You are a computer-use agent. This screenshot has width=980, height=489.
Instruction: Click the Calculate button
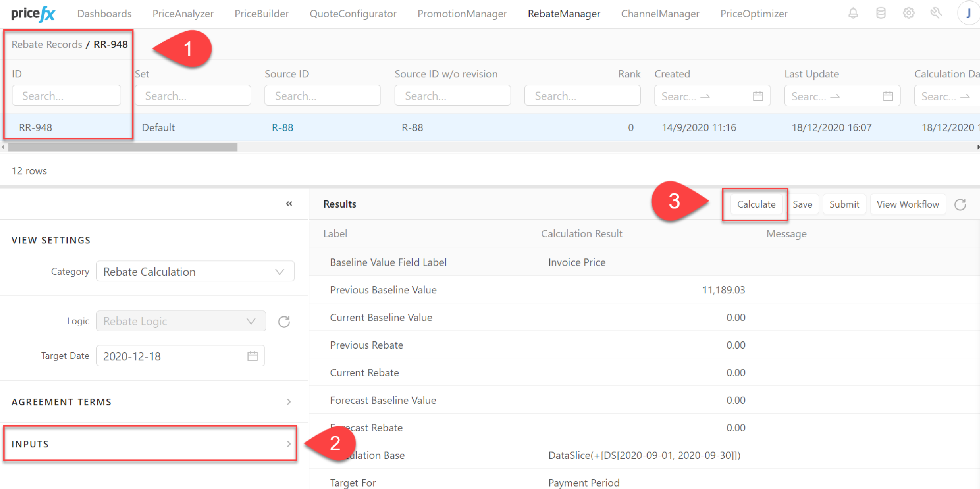756,204
